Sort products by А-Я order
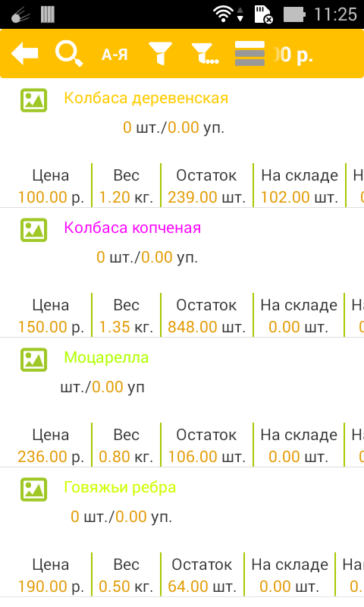The image size is (364, 607). [x=115, y=55]
